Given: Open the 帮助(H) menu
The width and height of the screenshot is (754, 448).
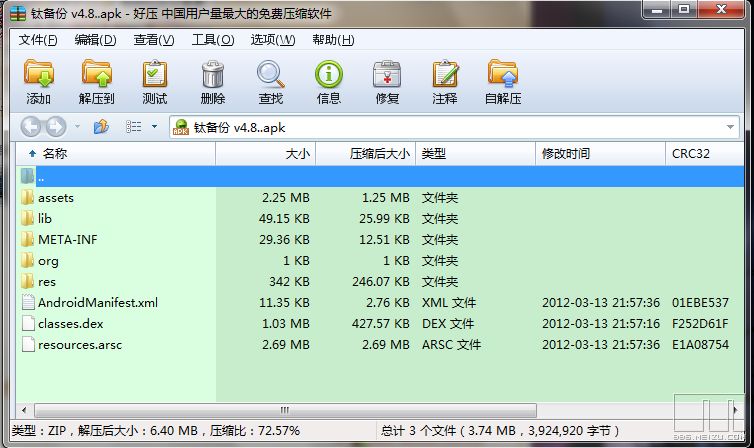Looking at the screenshot, I should click(333, 40).
